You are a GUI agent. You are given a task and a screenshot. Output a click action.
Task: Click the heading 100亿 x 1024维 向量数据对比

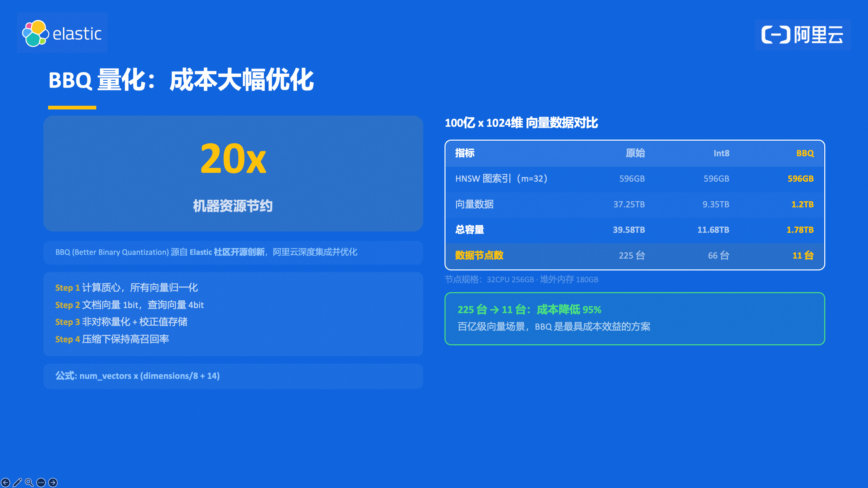[x=521, y=123]
